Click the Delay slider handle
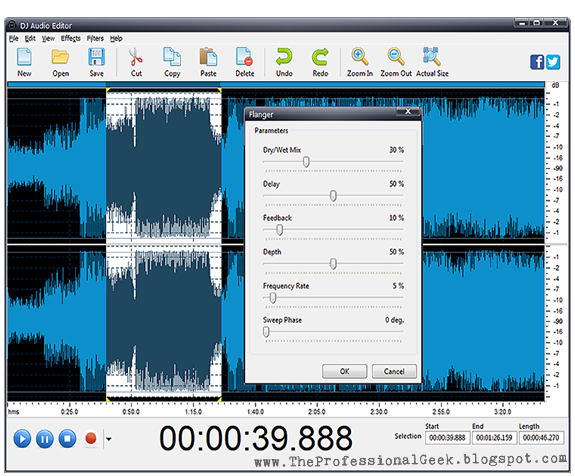The width and height of the screenshot is (575, 476). tap(333, 196)
